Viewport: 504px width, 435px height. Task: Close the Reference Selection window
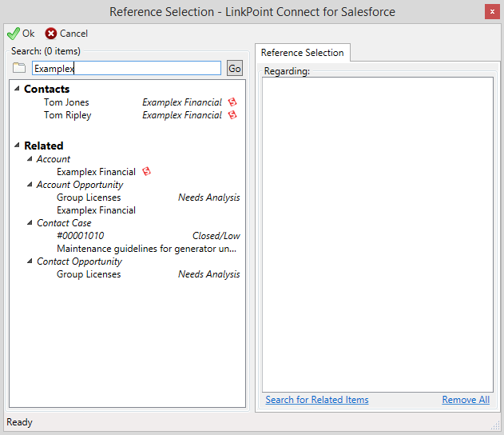pyautogui.click(x=492, y=12)
